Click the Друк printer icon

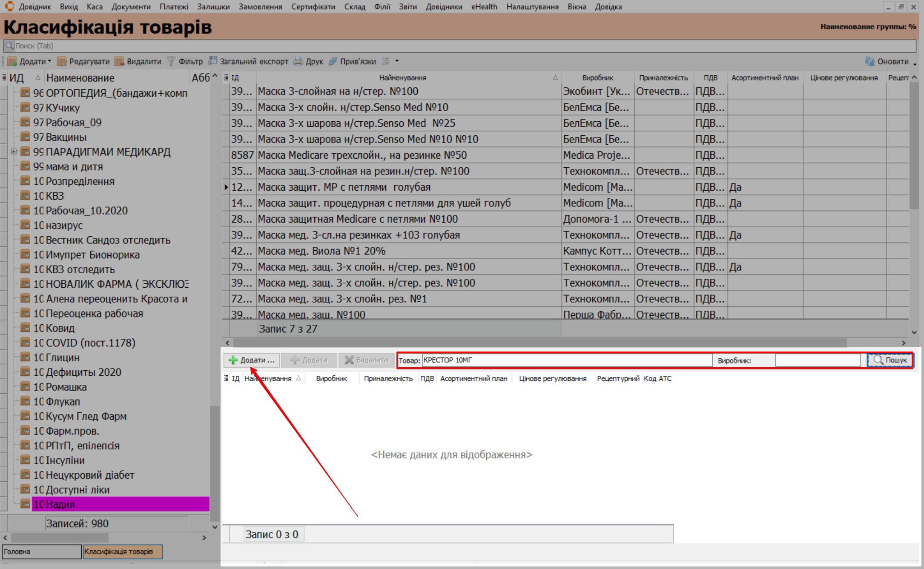[298, 62]
